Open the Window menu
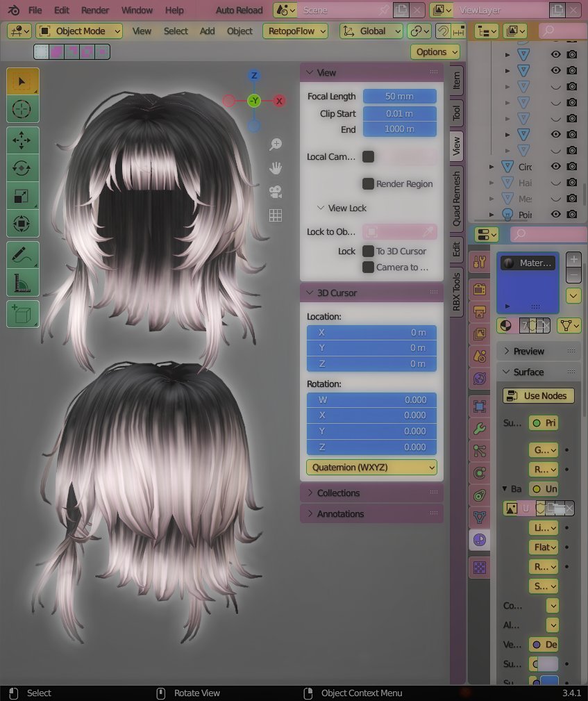The image size is (588, 701). [137, 10]
